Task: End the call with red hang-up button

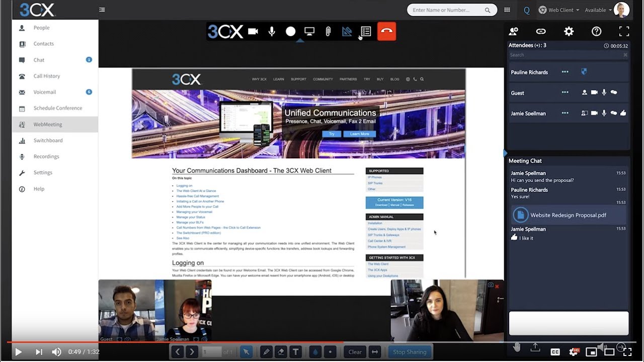Action: point(386,31)
